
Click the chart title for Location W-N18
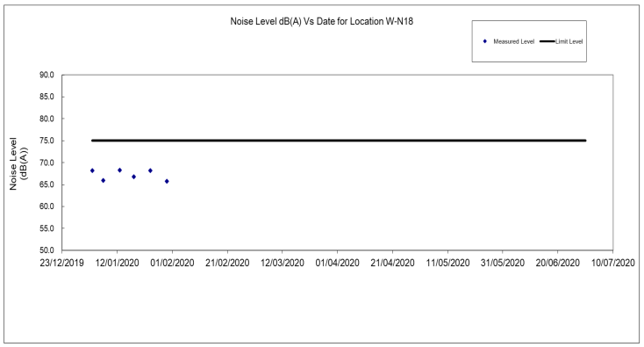pos(322,21)
